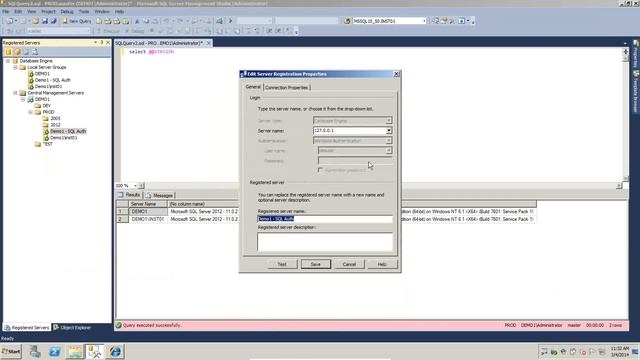Image resolution: width=640 pixels, height=360 pixels.
Task: Click the Cancel button
Action: [x=349, y=264]
